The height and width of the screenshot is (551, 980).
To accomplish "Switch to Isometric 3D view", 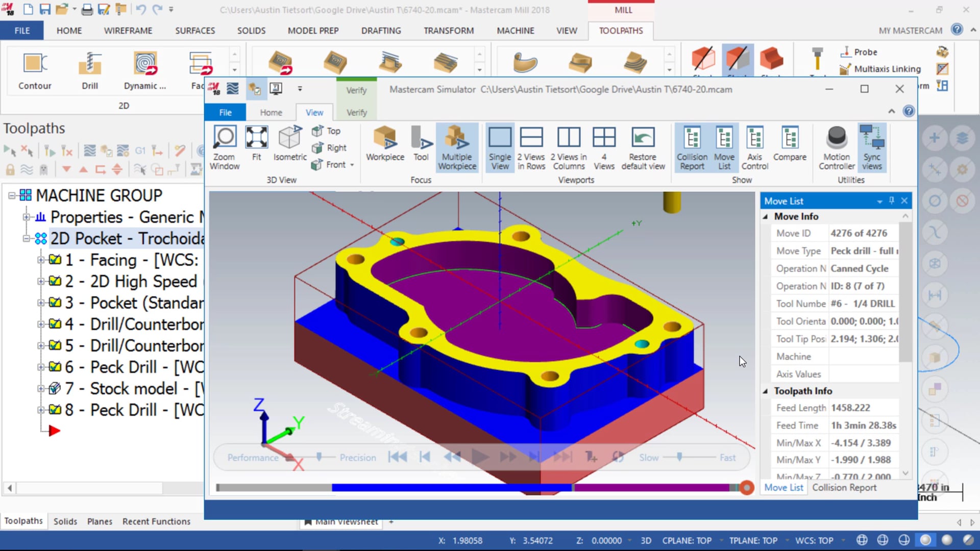I will click(x=289, y=143).
